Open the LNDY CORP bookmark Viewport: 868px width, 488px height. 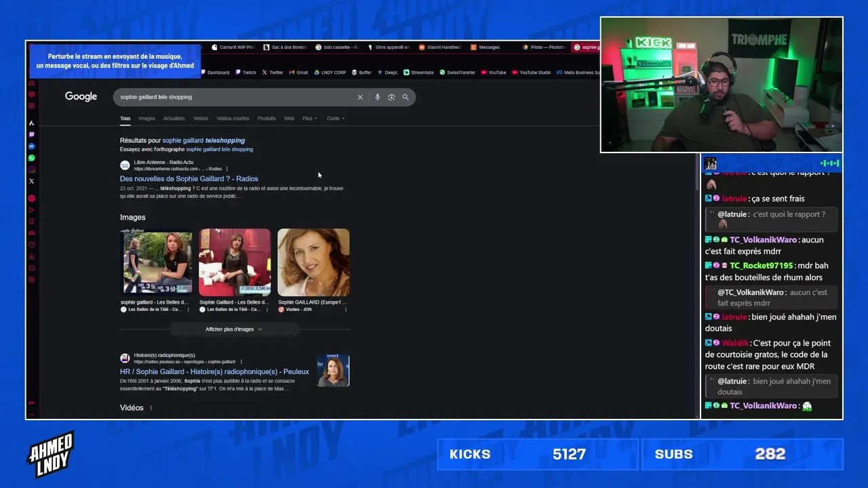point(330,73)
